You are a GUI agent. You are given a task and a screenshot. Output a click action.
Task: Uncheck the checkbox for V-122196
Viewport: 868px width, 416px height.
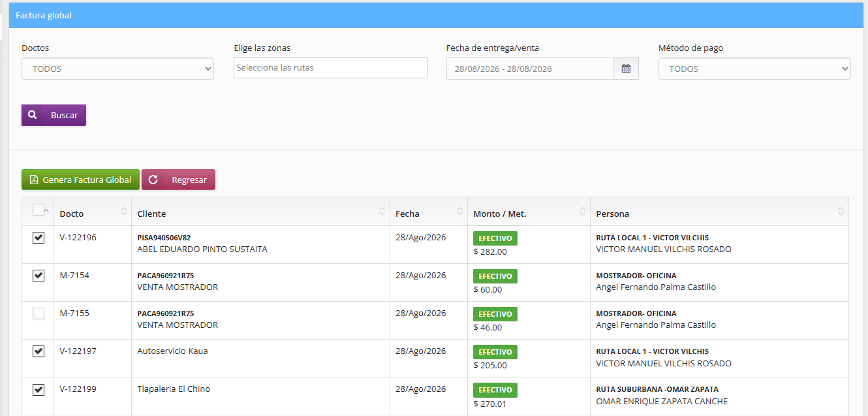pos(39,238)
